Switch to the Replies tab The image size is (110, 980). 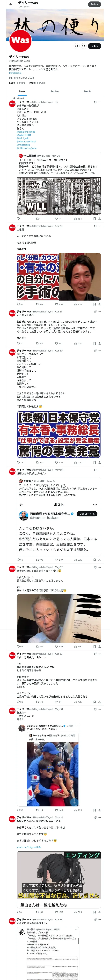click(55, 91)
